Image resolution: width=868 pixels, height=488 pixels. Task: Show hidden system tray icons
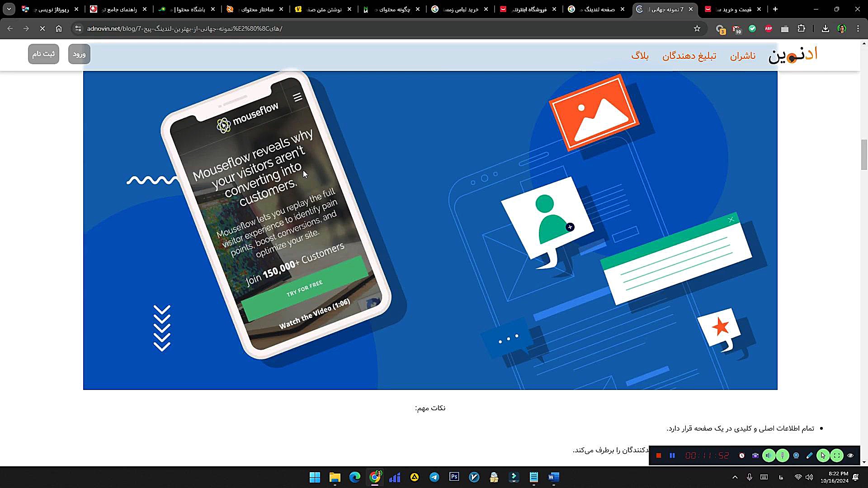(x=735, y=477)
